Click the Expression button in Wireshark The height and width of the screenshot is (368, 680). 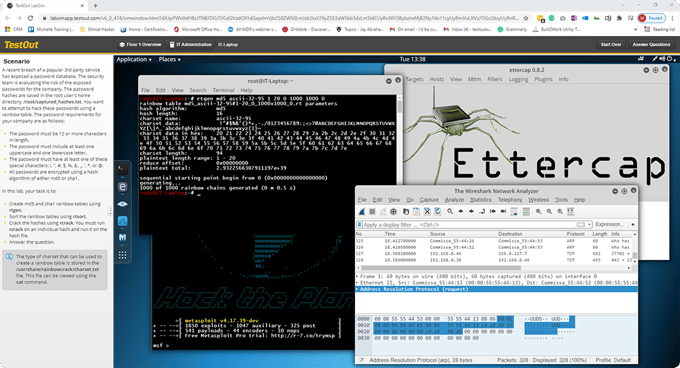click(609, 225)
